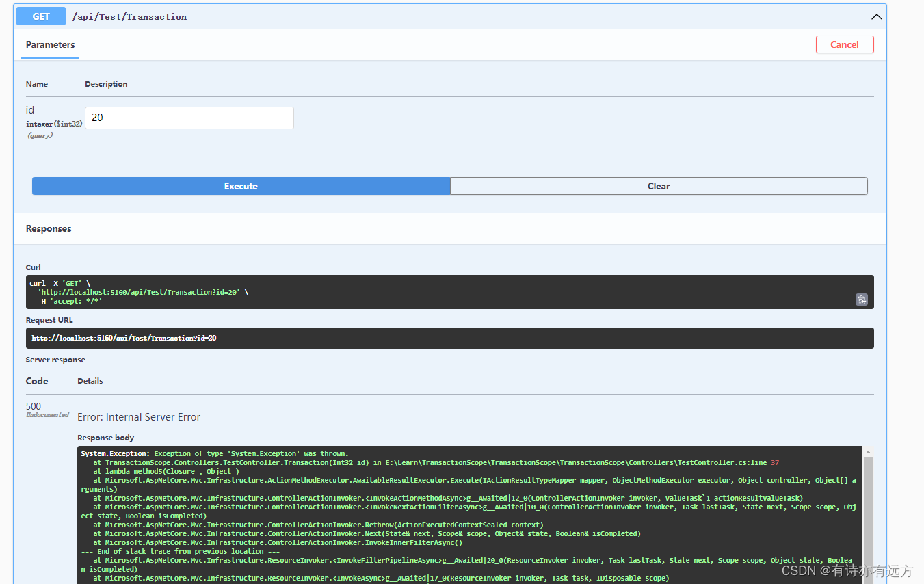Click the Details column header
The height and width of the screenshot is (584, 924).
tap(90, 381)
